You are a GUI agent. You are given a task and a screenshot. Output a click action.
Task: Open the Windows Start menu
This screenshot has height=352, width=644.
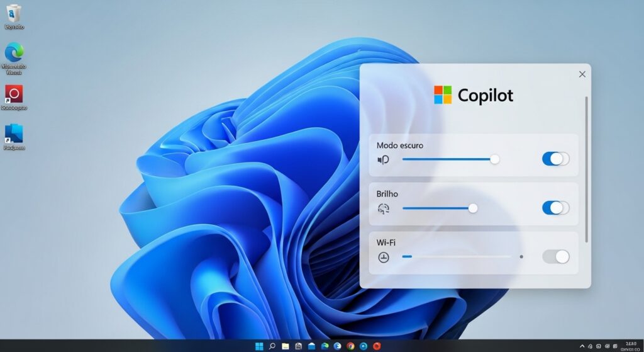(259, 346)
